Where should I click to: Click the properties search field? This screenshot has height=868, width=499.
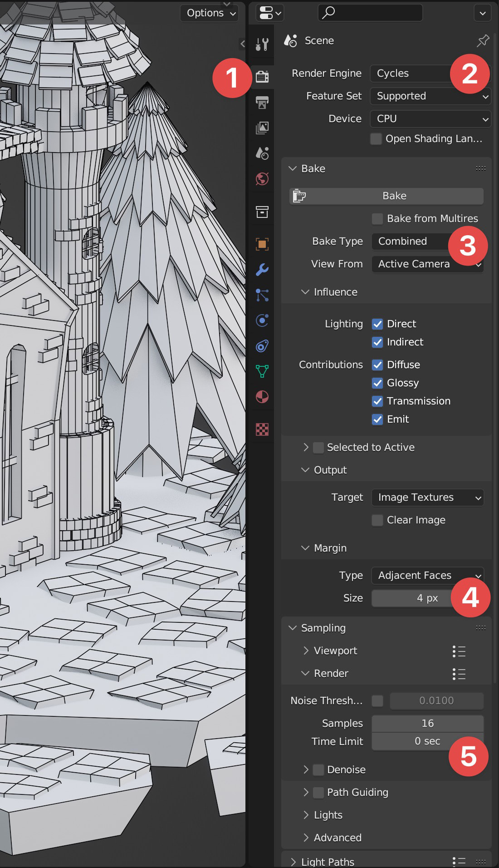370,13
